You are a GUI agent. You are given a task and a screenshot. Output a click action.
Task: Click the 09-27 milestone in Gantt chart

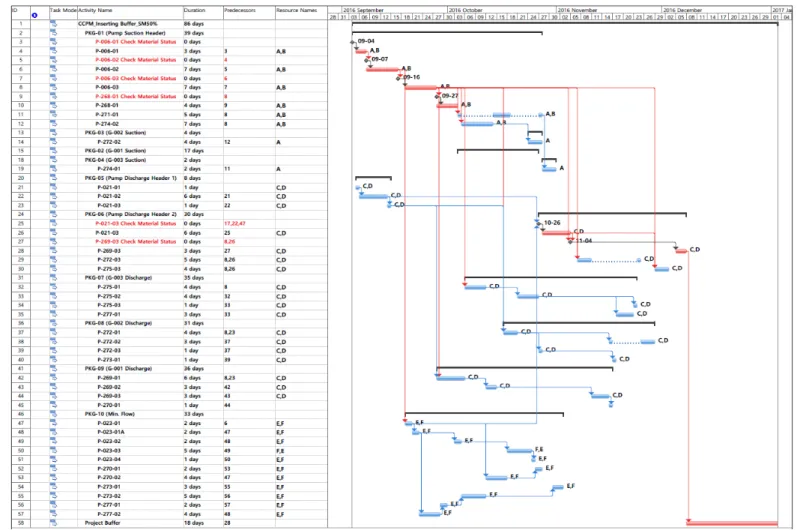tap(437, 96)
